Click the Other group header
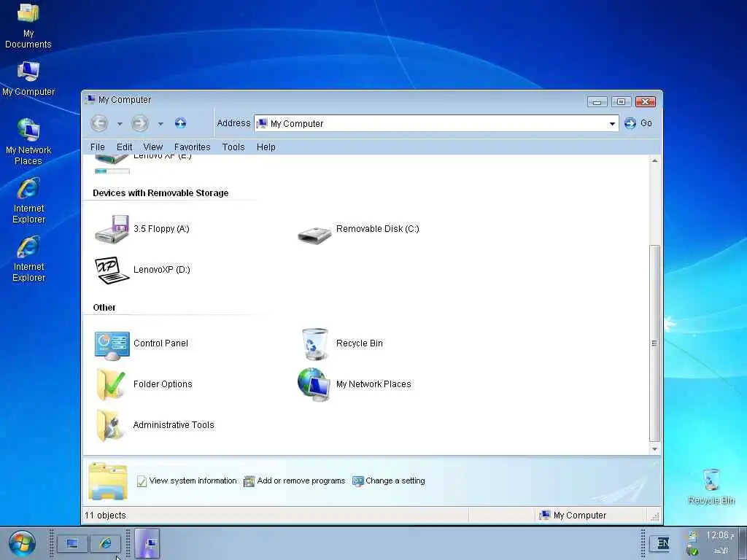This screenshot has height=560, width=747. click(x=104, y=308)
